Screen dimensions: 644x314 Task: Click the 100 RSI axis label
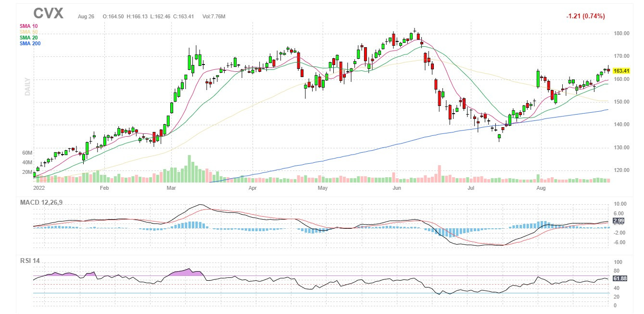(x=618, y=262)
